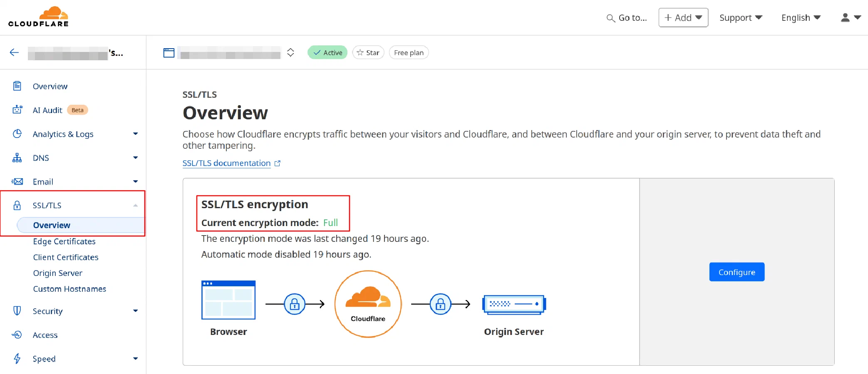The width and height of the screenshot is (868, 374).
Task: Select the DNS icon in the sidebar
Action: coord(17,158)
